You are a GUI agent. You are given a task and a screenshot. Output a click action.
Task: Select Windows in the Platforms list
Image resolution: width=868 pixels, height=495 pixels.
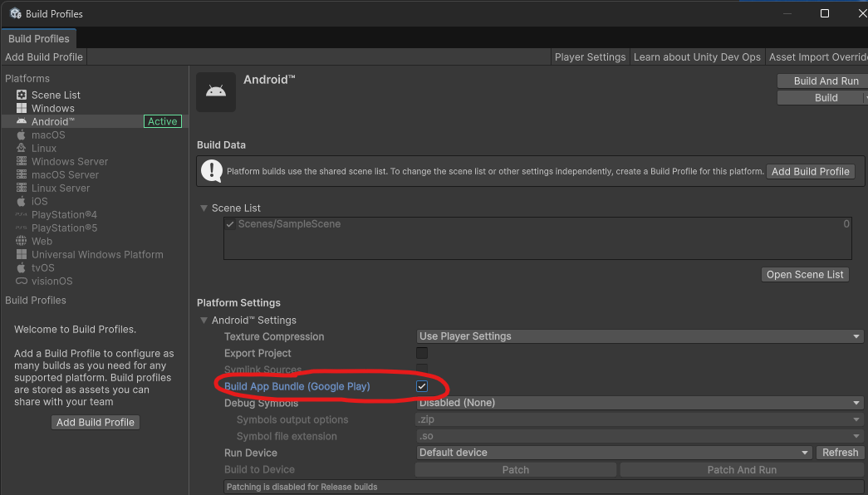[94, 108]
